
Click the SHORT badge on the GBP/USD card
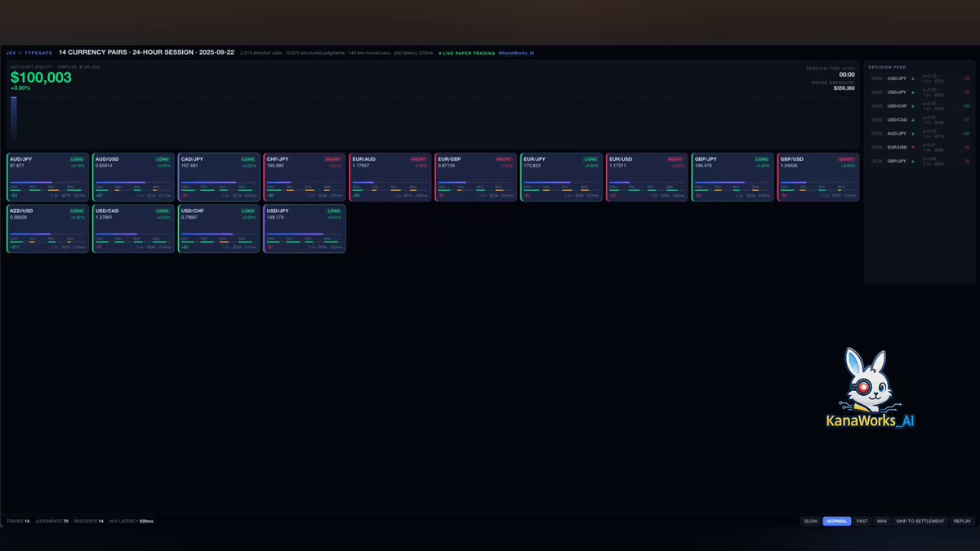point(846,159)
